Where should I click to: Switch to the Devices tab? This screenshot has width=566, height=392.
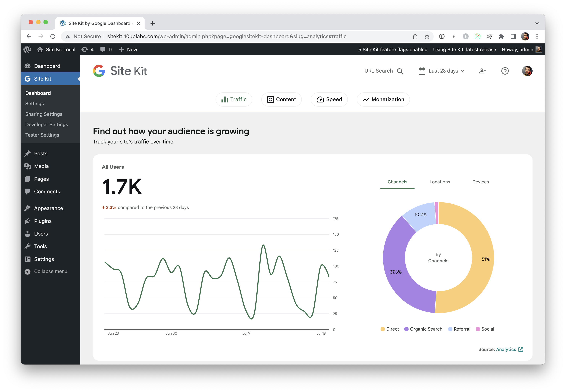pyautogui.click(x=481, y=182)
